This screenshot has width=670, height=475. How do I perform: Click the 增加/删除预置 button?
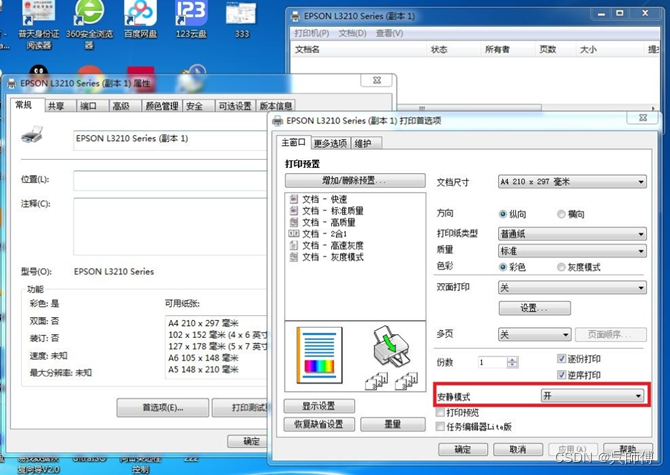point(355,180)
